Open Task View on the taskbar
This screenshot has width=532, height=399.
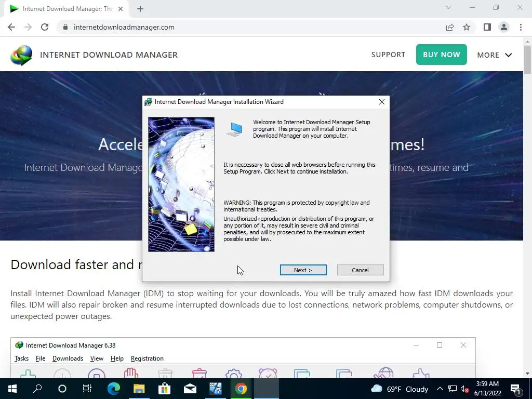(x=87, y=389)
